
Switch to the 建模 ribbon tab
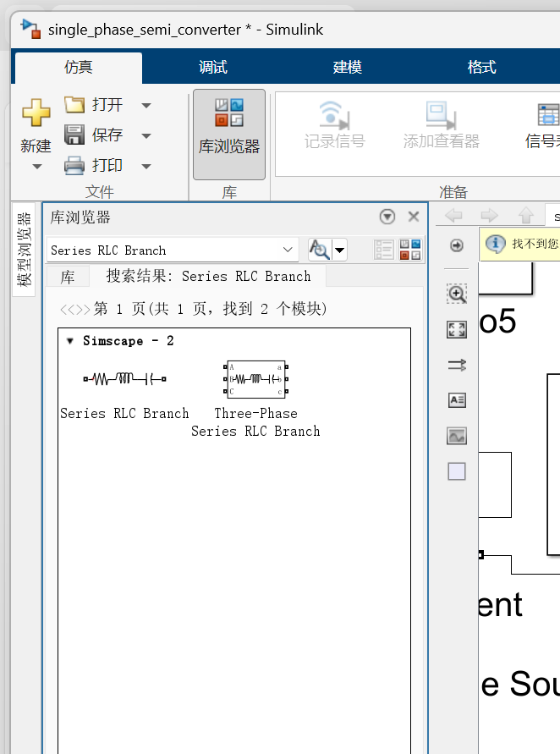(x=347, y=67)
